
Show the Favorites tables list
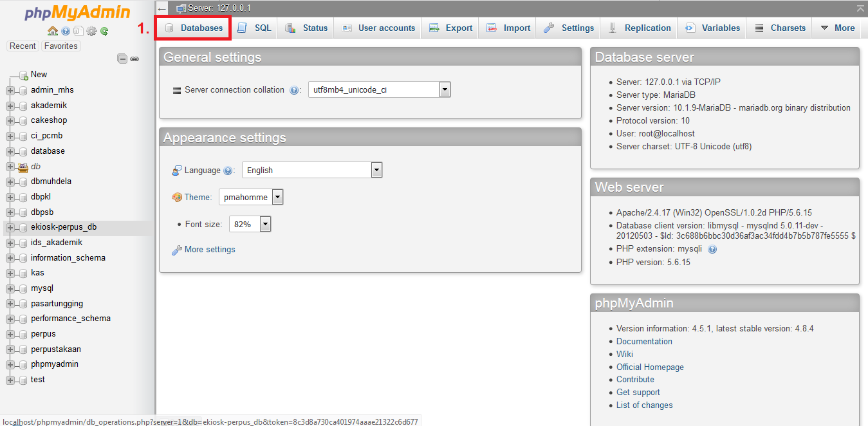pos(61,46)
